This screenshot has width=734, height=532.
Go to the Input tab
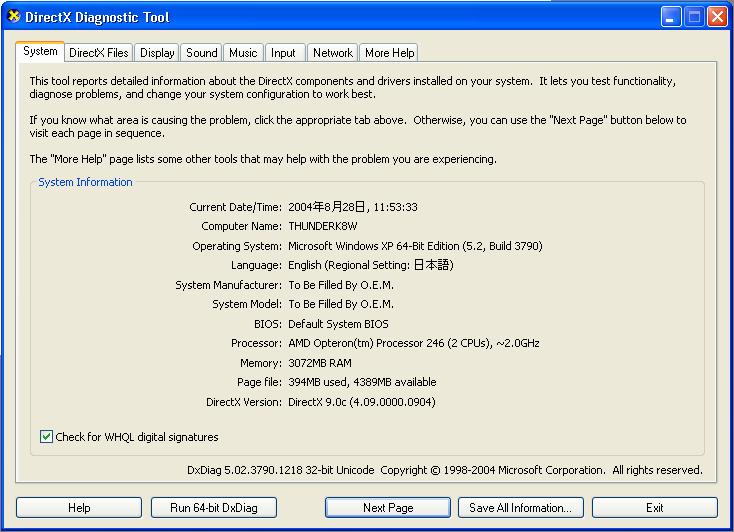(283, 53)
